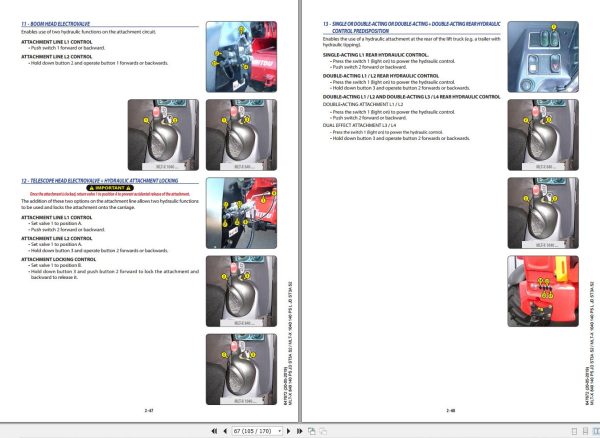Screen dimensions: 600x438
Task: Click the go-back-to-previous-view icon
Action: point(312,431)
